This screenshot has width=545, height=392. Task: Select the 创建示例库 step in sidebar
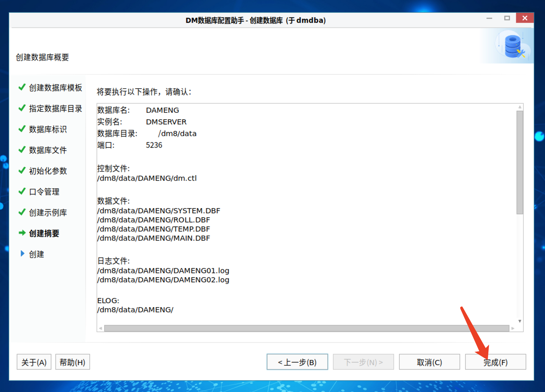[x=48, y=212]
